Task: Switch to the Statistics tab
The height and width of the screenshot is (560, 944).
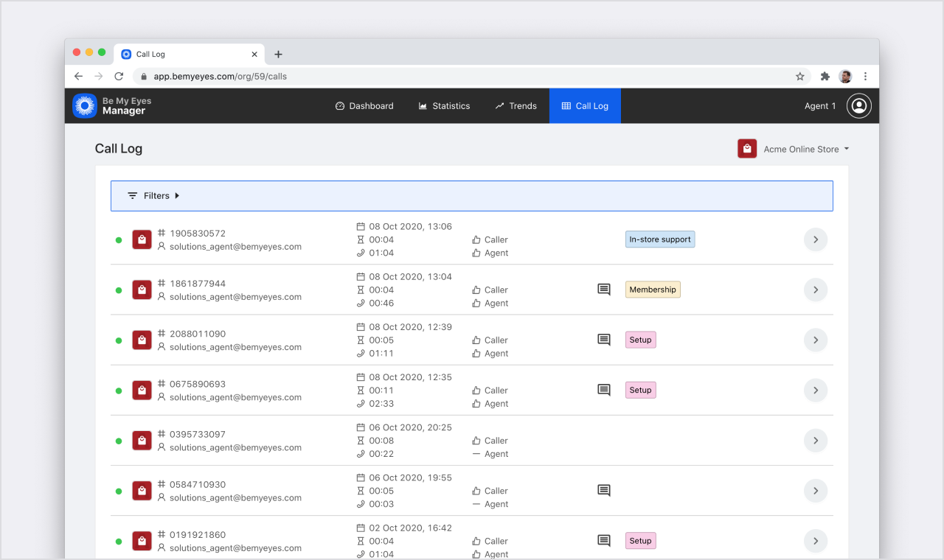Action: click(444, 106)
